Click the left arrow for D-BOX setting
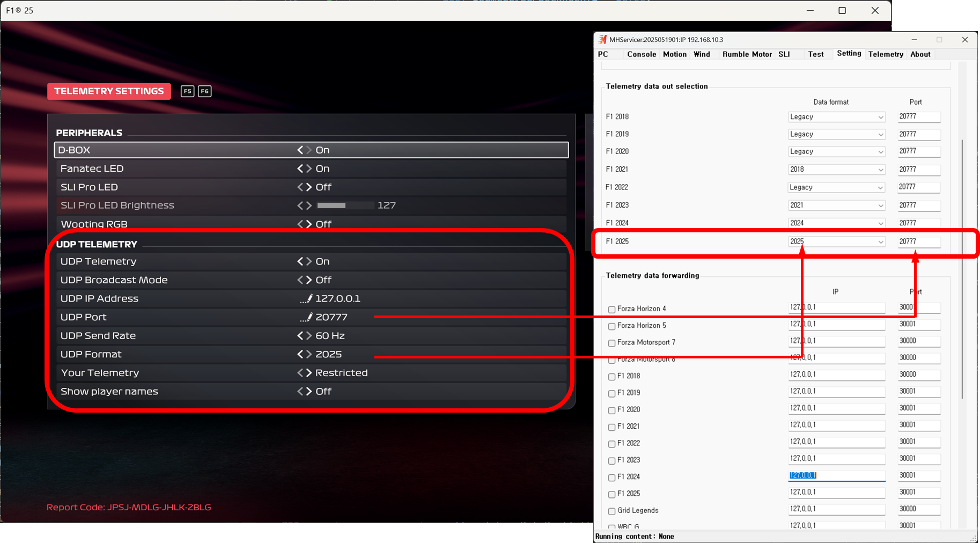The height and width of the screenshot is (543, 980). pos(300,150)
